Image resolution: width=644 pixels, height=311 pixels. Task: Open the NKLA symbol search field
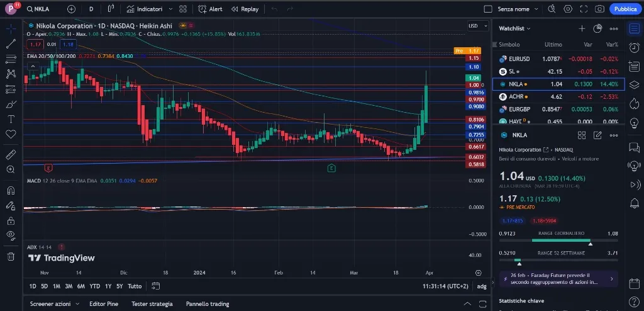38,9
